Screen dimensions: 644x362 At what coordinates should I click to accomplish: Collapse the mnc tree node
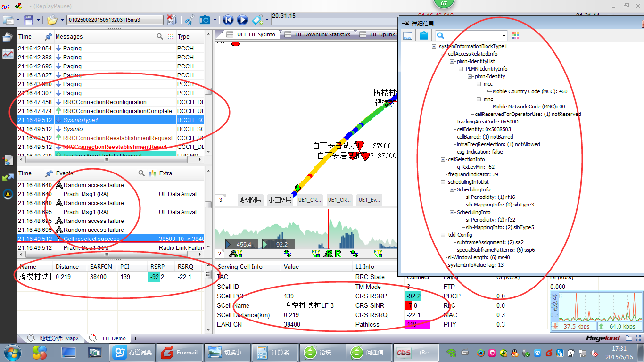[479, 99]
